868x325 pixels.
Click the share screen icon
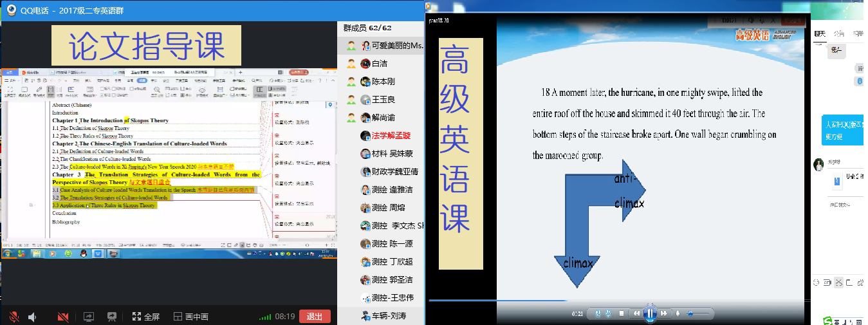[x=89, y=317]
